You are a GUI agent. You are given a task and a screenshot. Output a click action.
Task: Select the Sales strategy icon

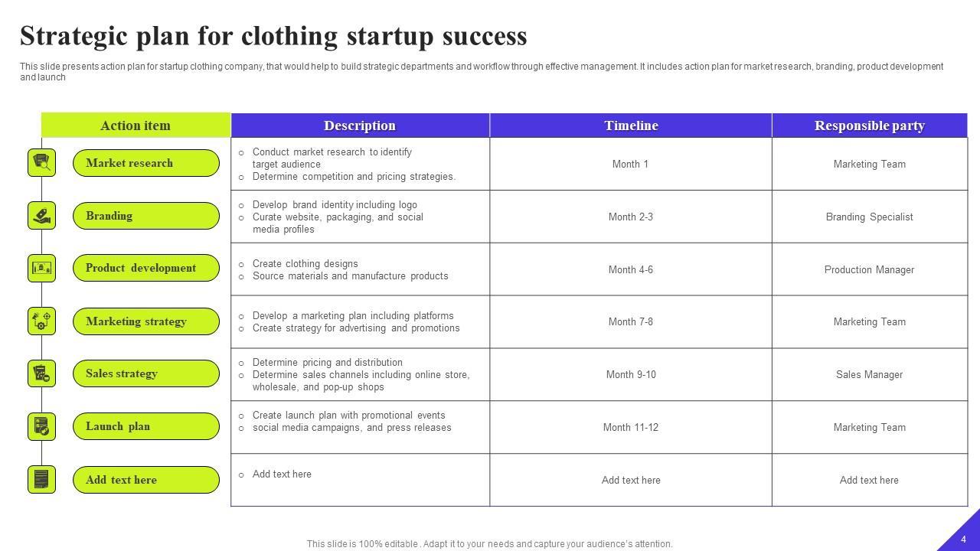coord(42,373)
